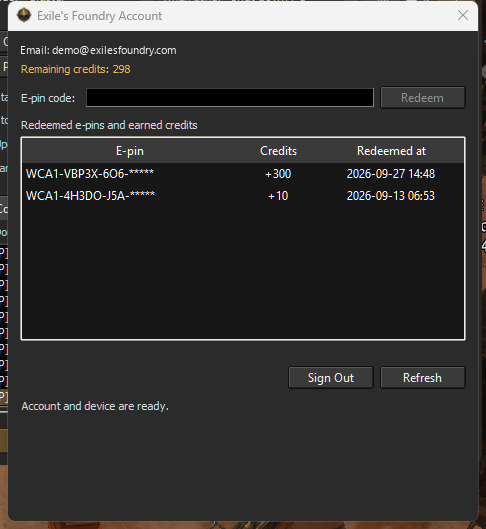Click the Email: demo@exilesfoundry.com text
This screenshot has height=529, width=486.
[98, 50]
